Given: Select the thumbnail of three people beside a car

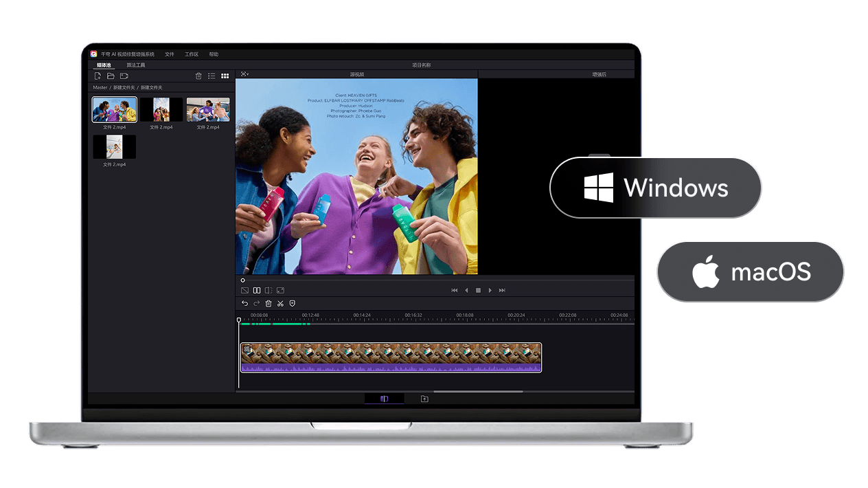Looking at the screenshot, I should [x=208, y=109].
